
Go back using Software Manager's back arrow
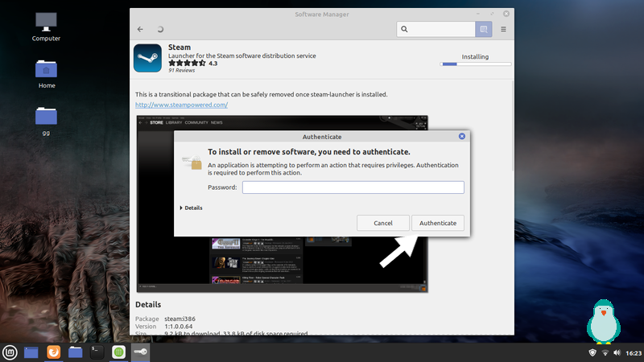[x=140, y=29]
